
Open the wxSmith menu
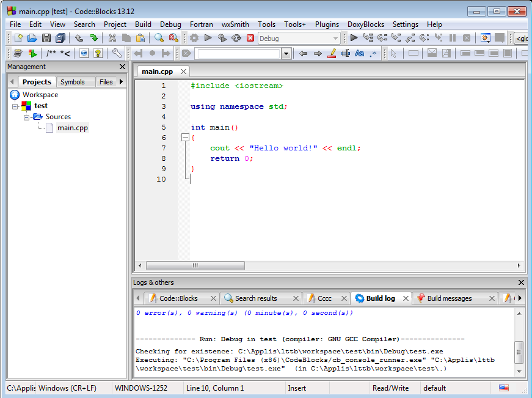click(x=235, y=24)
